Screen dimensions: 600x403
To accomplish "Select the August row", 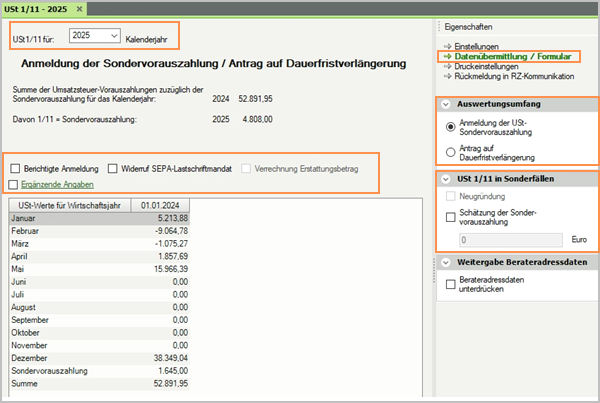I will pyautogui.click(x=99, y=307).
